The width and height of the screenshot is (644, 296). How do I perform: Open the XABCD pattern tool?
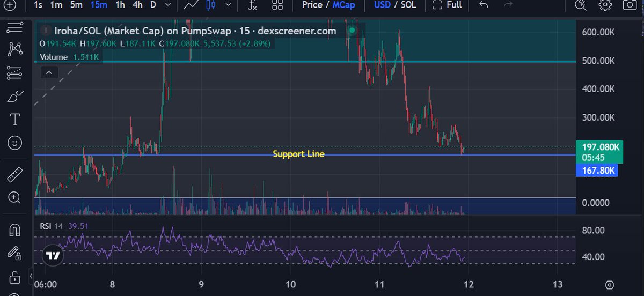[x=14, y=49]
